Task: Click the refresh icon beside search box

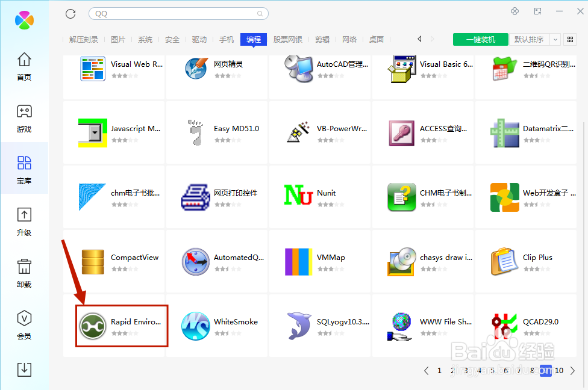Action: click(70, 14)
